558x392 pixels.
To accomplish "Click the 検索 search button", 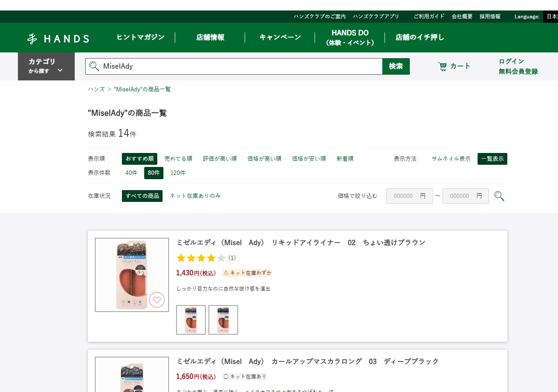I will click(x=396, y=66).
